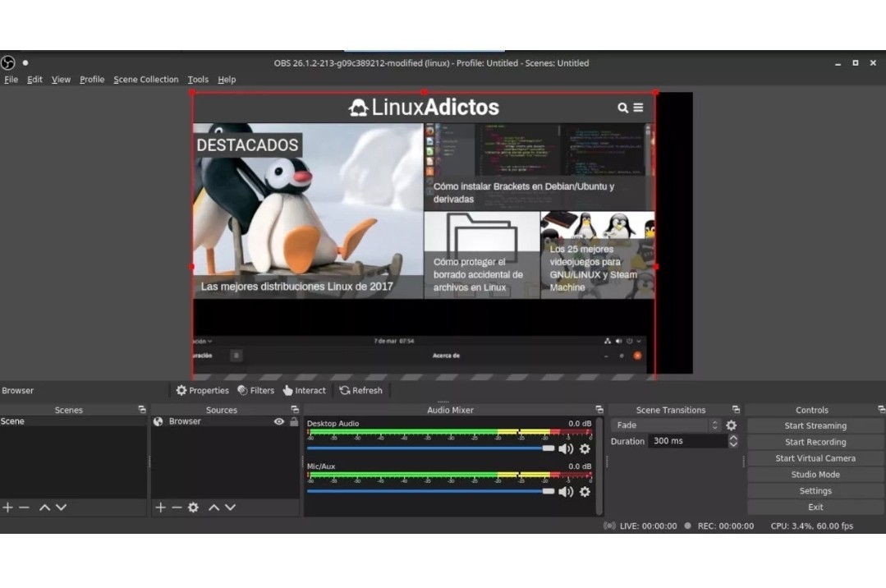The image size is (886, 588).
Task: Open source properties via the Sources gear icon
Action: point(193,508)
